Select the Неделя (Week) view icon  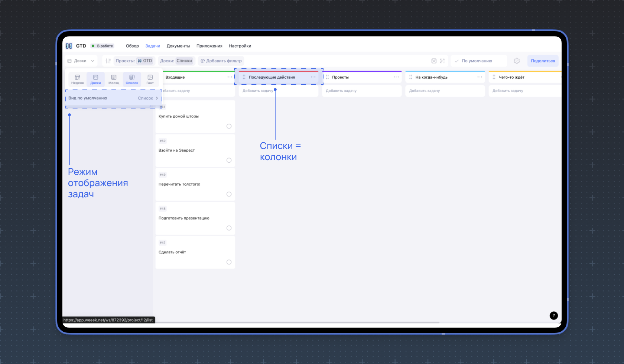(77, 79)
